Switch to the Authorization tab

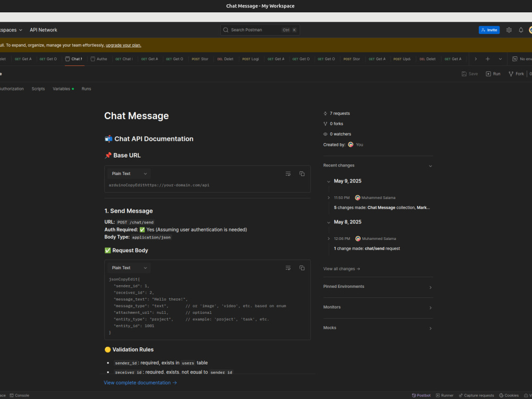click(12, 89)
